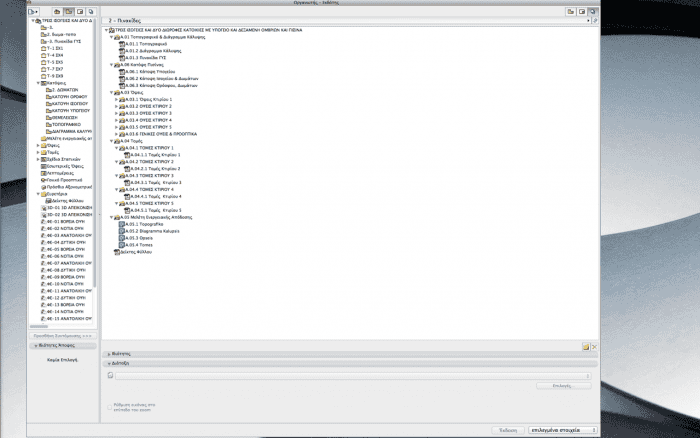Viewport: 700px width, 438px height.
Task: Click middle view-mode icon in right pane toolbar
Action: coord(582,12)
